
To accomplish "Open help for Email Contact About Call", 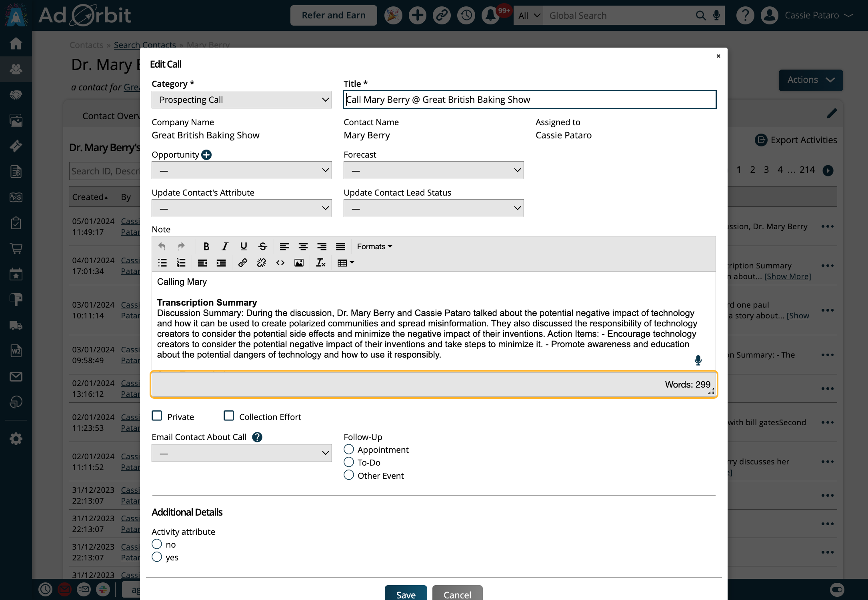I will 257,437.
